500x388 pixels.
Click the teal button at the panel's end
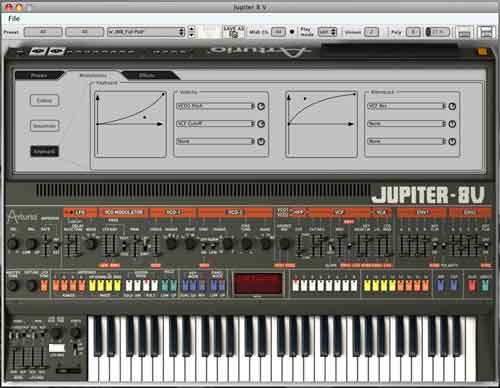(485, 285)
